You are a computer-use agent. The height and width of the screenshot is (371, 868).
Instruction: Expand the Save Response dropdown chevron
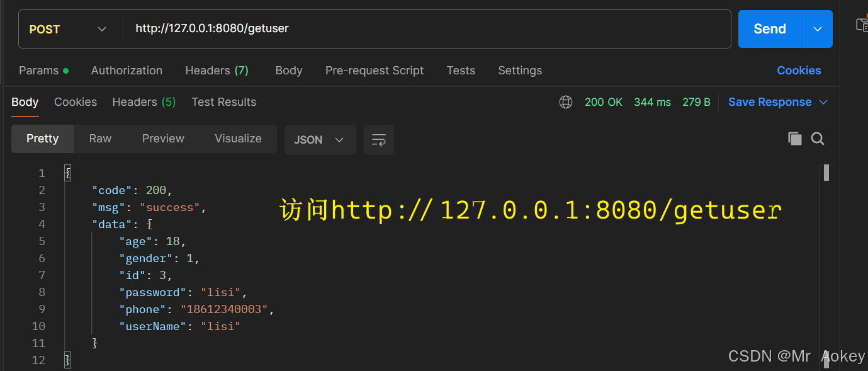point(823,102)
